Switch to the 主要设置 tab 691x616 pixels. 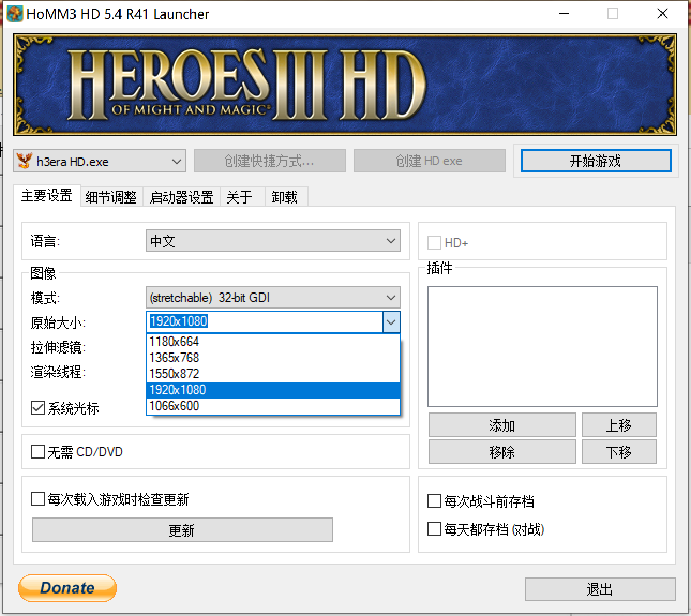tap(47, 196)
